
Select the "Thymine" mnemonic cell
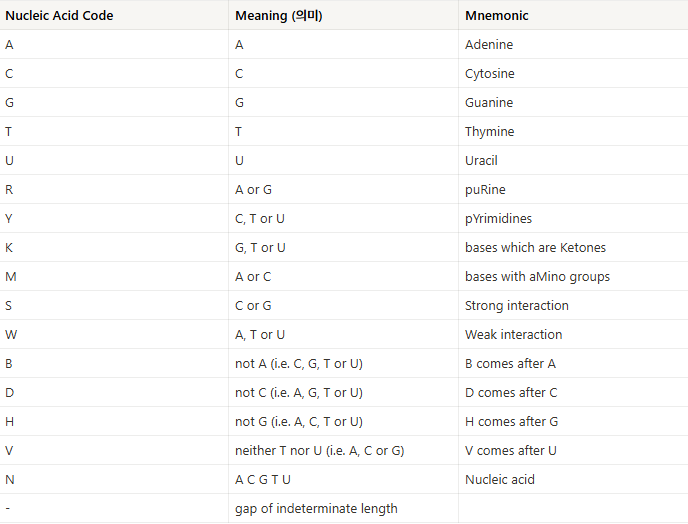490,132
